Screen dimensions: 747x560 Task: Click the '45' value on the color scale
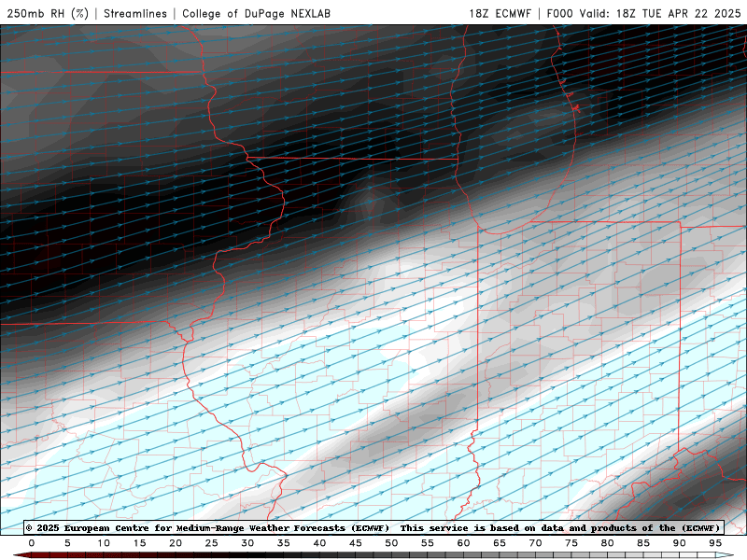[x=356, y=543]
